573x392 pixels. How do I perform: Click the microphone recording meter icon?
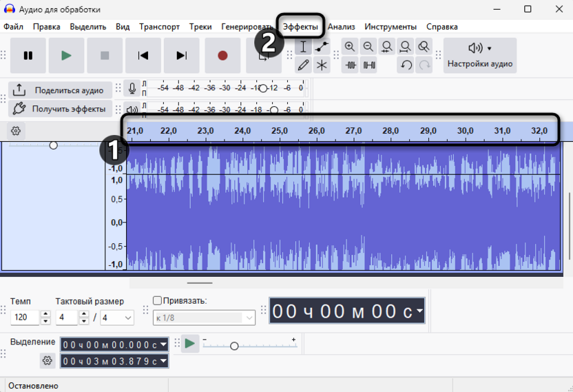coord(132,88)
